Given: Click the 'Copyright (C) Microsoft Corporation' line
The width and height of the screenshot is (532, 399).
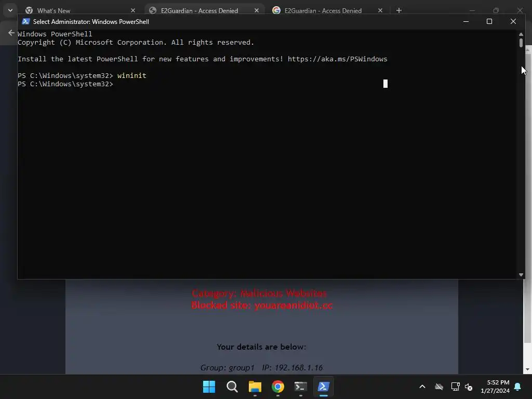Looking at the screenshot, I should (136, 42).
